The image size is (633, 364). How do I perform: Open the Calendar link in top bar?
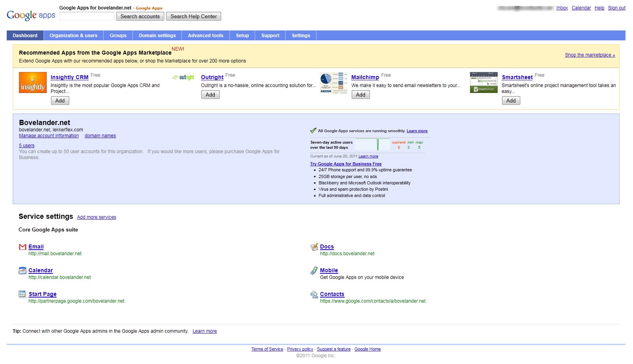581,8
